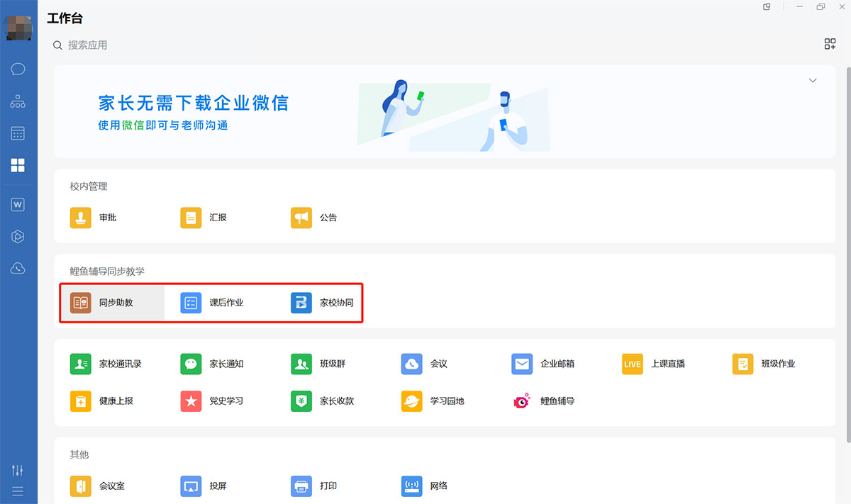Open the 家长通知 app
851x504 pixels.
pyautogui.click(x=212, y=364)
